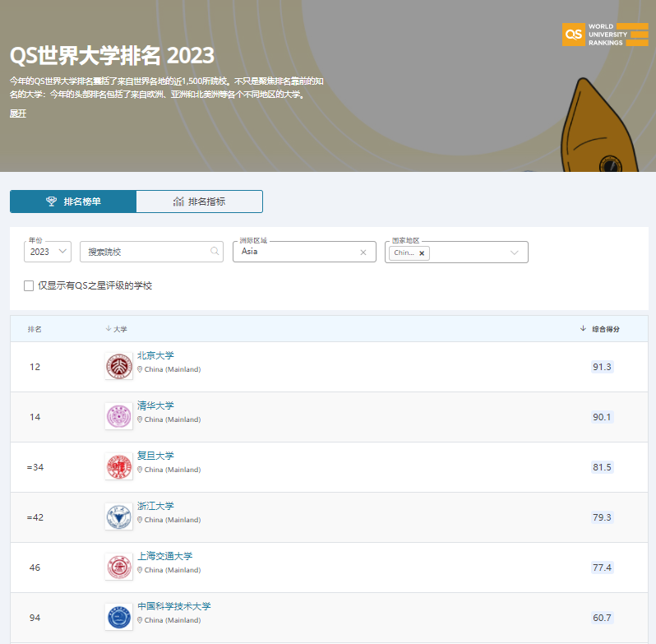Switch to the 排名榜单 tab

pos(73,202)
